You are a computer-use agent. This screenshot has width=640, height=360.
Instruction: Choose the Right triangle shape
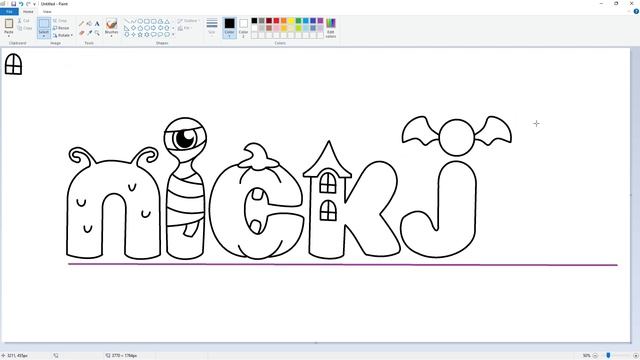click(127, 28)
